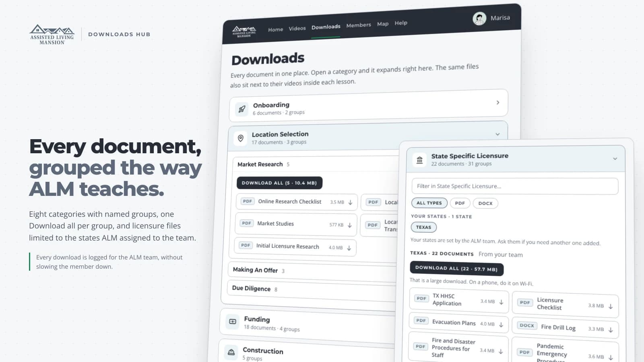Open the Members nav item
Viewport: 644px width, 362px height.
point(359,25)
